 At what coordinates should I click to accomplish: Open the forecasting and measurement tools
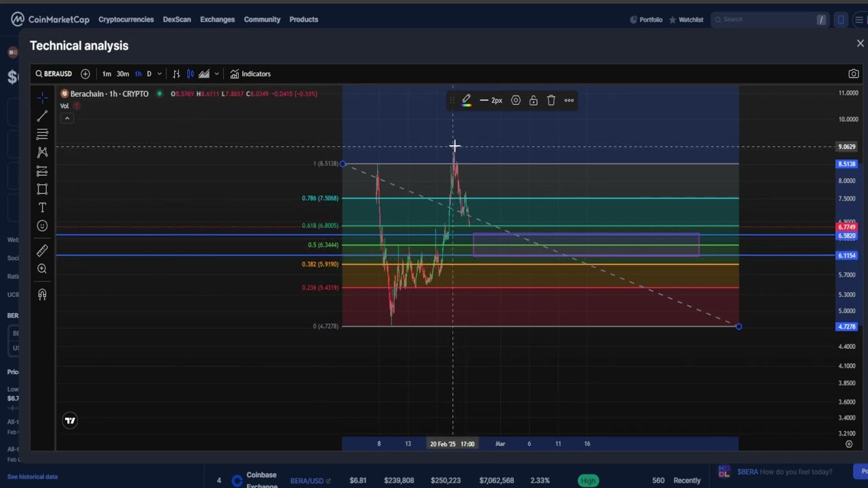click(42, 171)
